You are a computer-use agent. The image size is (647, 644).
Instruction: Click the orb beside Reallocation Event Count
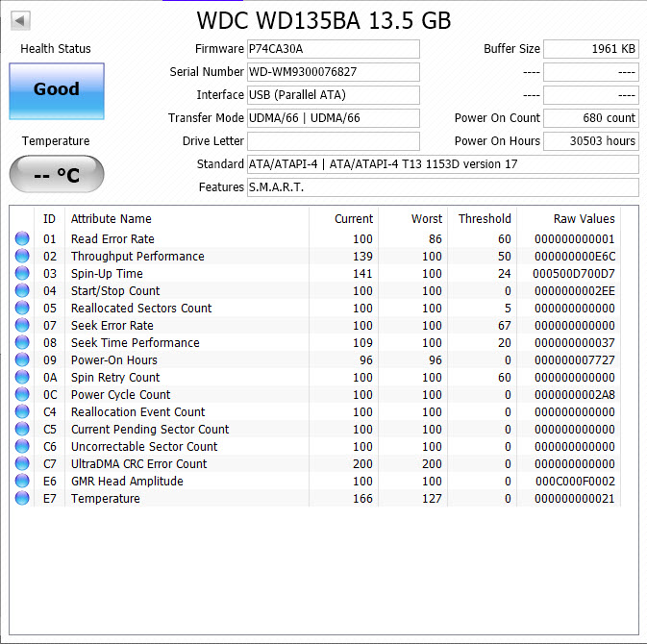pyautogui.click(x=22, y=411)
